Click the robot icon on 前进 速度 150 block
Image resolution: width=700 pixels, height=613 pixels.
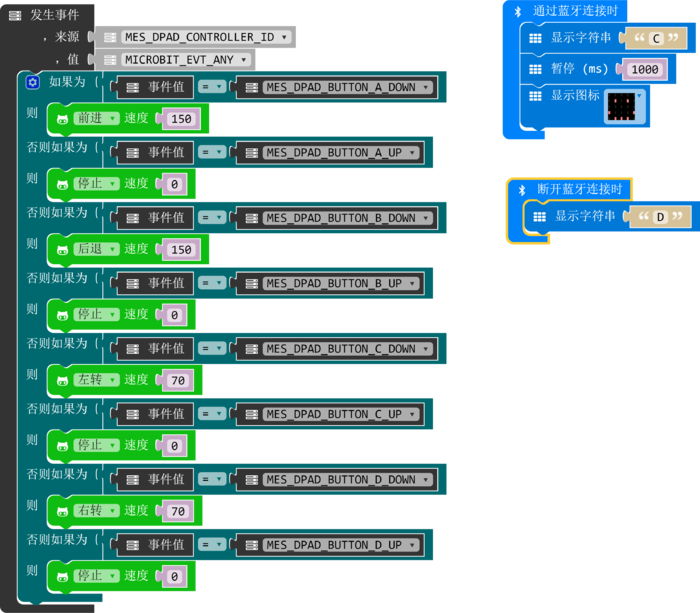click(x=62, y=119)
